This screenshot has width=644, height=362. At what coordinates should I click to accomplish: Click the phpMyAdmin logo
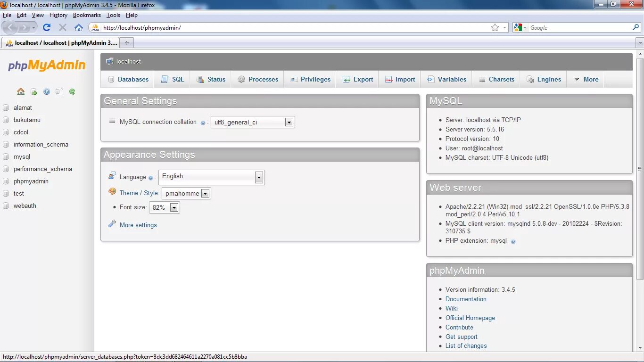pyautogui.click(x=47, y=66)
